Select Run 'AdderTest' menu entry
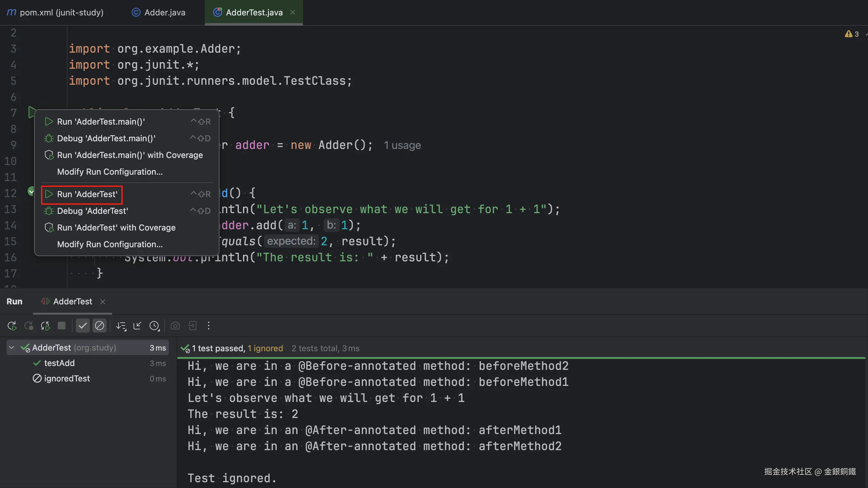This screenshot has width=868, height=488. pos(87,194)
